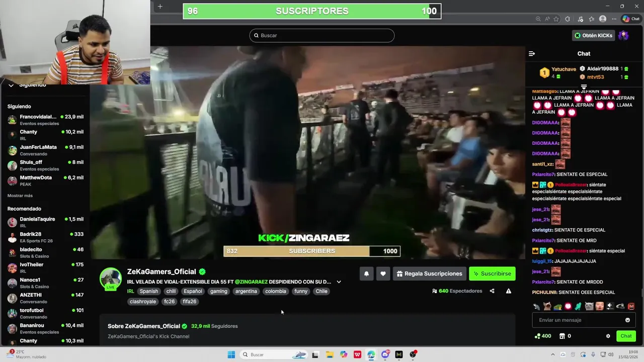Toggle browser read aloud icon
This screenshot has width=644, height=362.
click(x=547, y=19)
